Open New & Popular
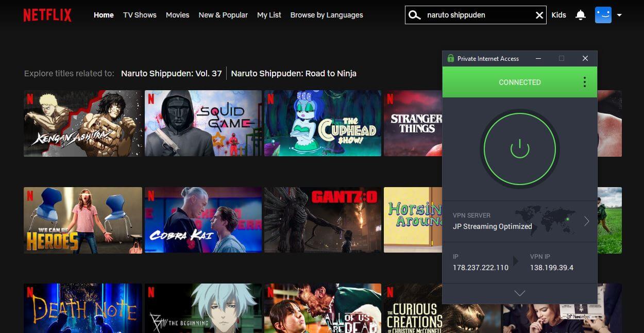644x333 pixels. [x=223, y=15]
